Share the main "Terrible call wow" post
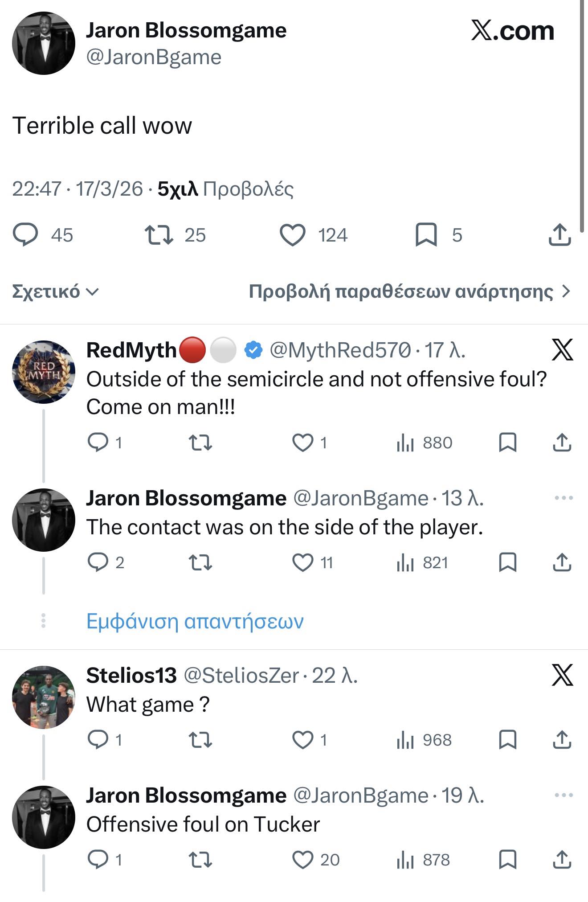 click(x=559, y=235)
